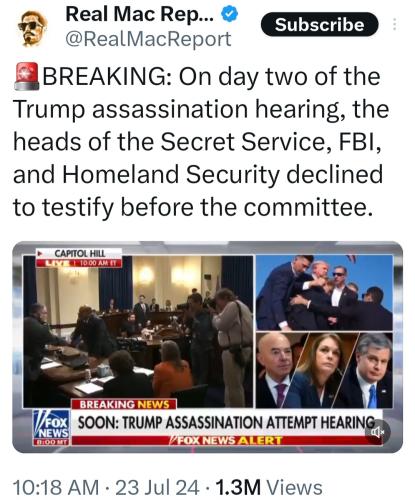
Task: Click the Capitol Hill LIVE label in the video
Action: click(x=79, y=258)
